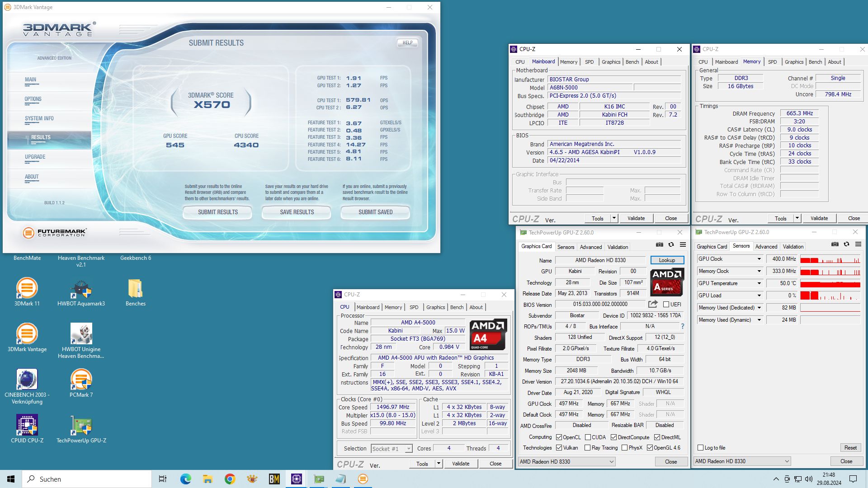Click the SUBMIT SAVED button
The height and width of the screenshot is (488, 868).
pos(375,212)
